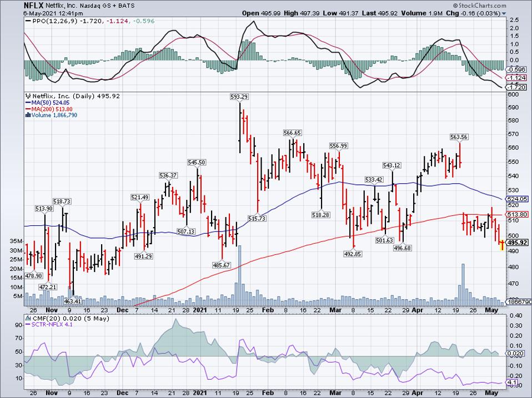Click the 495.92 last price tag
532x398 pixels.
[517, 243]
